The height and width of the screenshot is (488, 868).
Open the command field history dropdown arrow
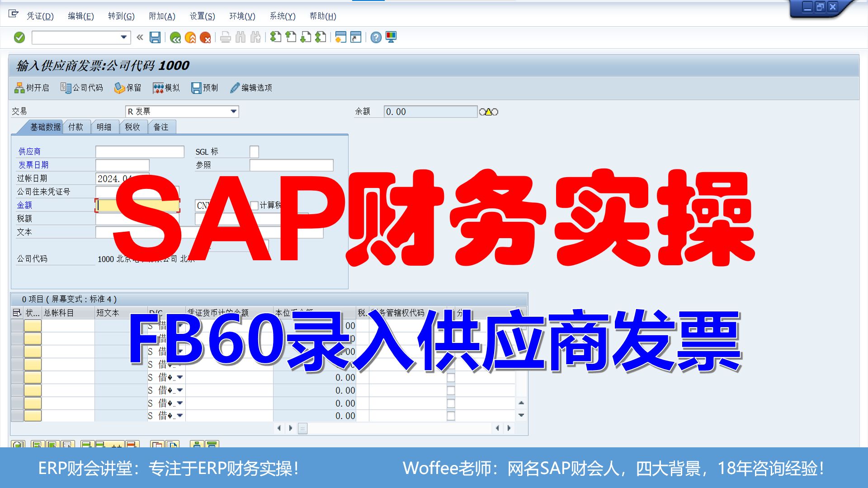coord(123,38)
